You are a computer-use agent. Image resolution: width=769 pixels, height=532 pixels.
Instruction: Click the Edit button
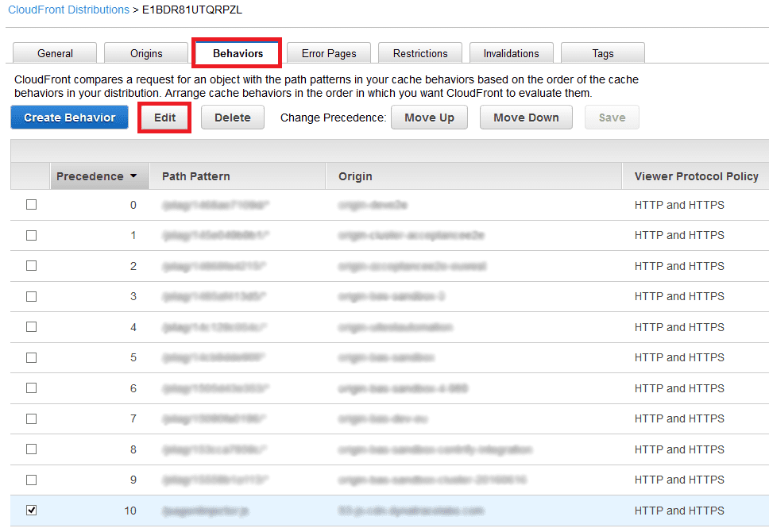(164, 118)
